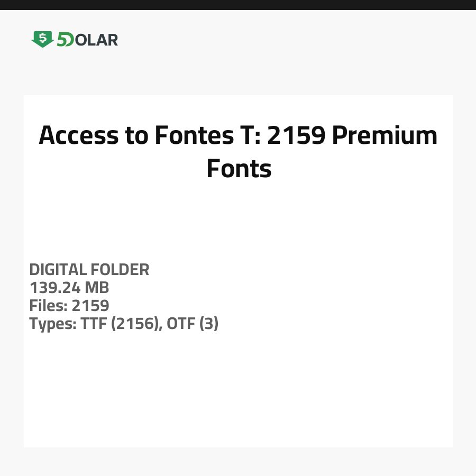Click the word "DIGITAL" in the label
Image resolution: width=476 pixels, height=476 pixels.
58,270
